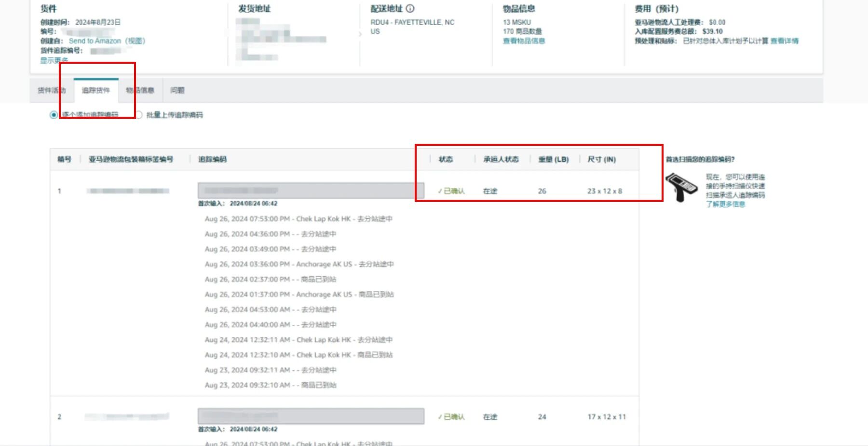Click the 已确认 checkmark for box 2
868x446 pixels.
(440, 417)
